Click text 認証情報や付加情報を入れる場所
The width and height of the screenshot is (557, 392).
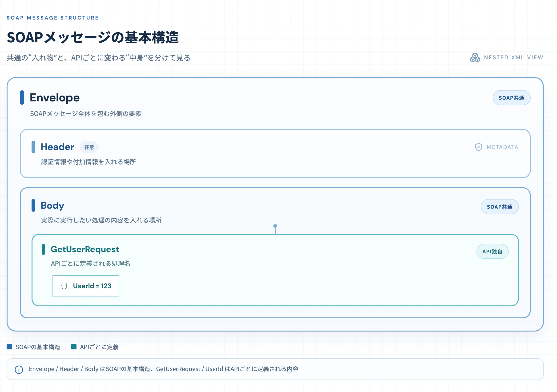tap(89, 162)
